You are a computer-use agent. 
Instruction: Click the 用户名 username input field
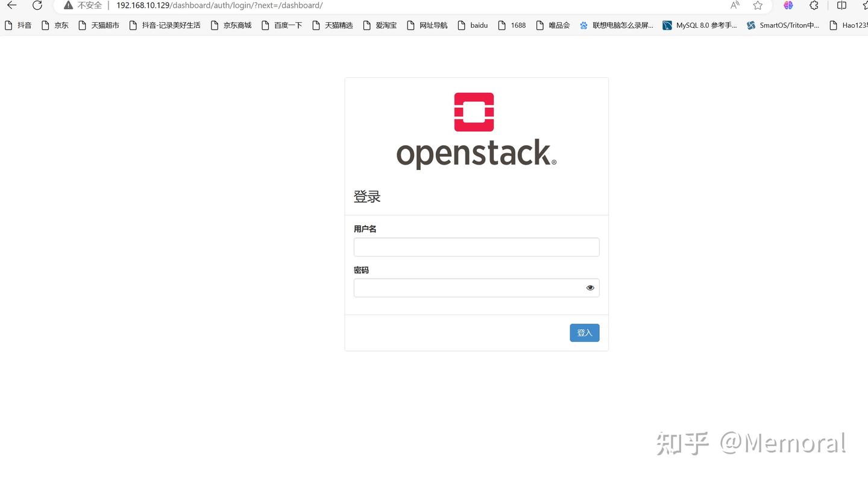tap(476, 247)
